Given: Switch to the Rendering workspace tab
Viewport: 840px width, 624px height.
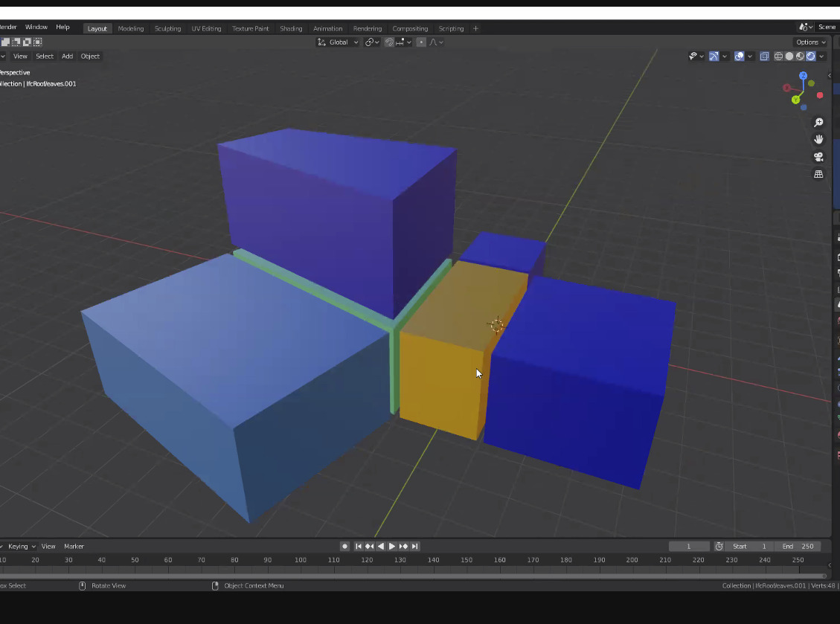Looking at the screenshot, I should tap(368, 28).
